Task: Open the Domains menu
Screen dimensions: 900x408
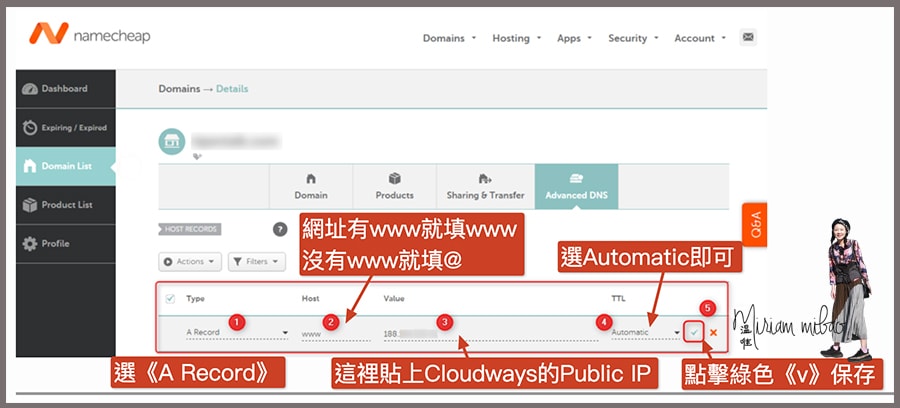Action: tap(449, 38)
